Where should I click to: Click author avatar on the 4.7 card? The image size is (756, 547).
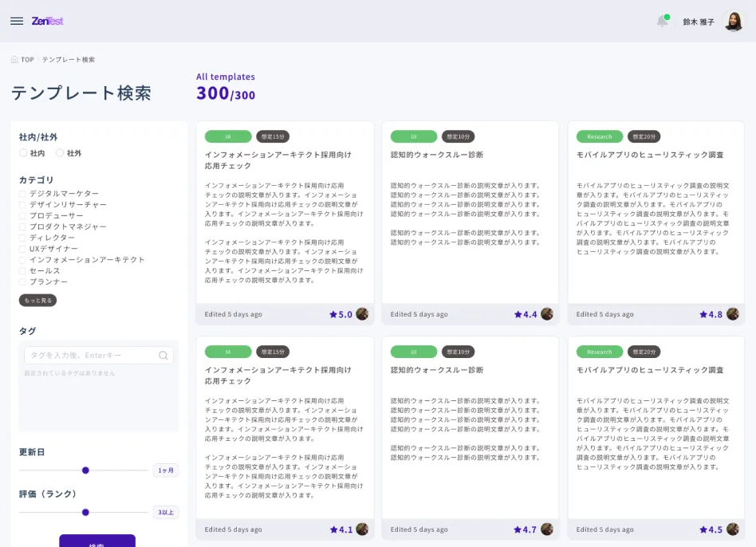[547, 529]
